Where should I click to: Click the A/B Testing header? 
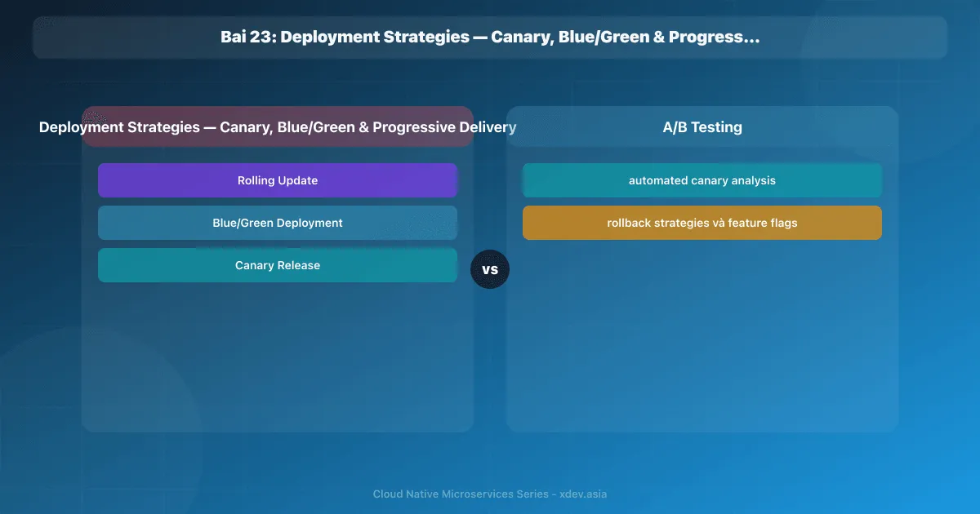click(702, 127)
